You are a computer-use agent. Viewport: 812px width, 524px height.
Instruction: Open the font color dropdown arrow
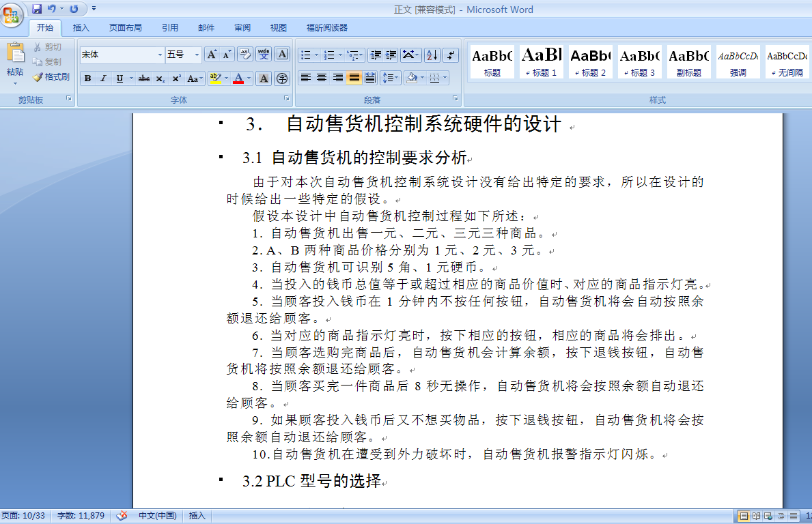click(x=249, y=78)
